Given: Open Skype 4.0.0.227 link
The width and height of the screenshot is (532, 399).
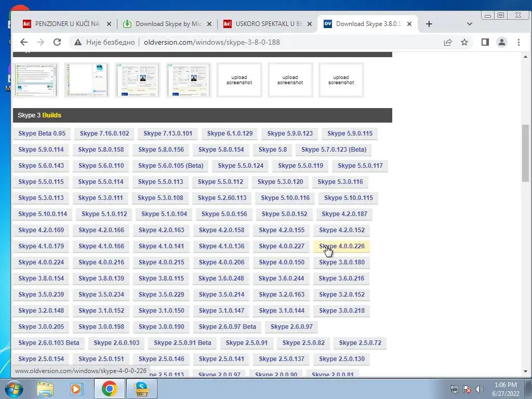Looking at the screenshot, I should 282,246.
